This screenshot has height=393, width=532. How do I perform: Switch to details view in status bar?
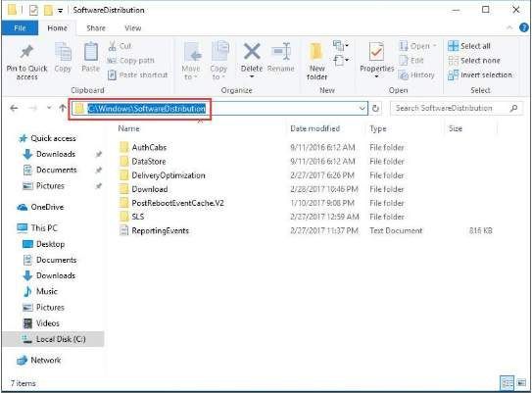pyautogui.click(x=508, y=383)
